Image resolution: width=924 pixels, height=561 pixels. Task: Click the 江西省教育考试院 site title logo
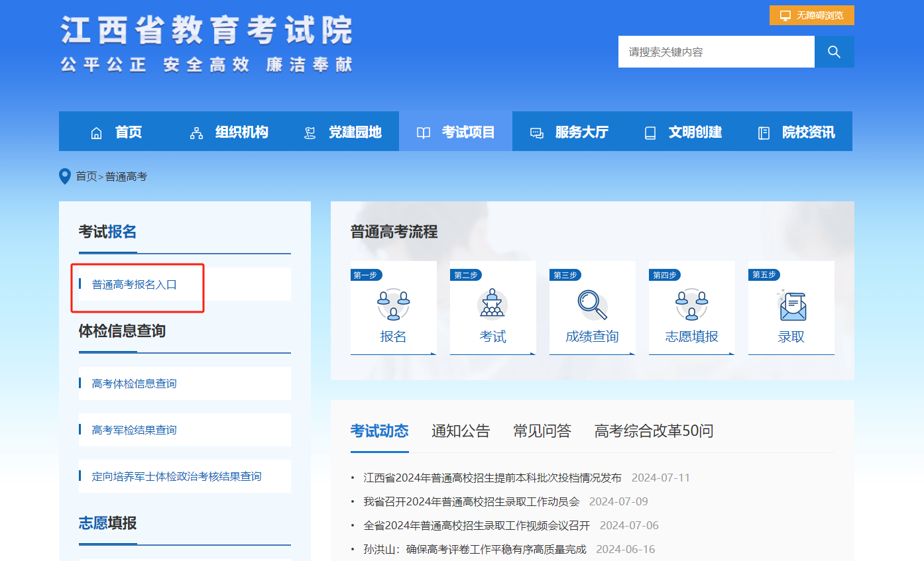tap(206, 30)
